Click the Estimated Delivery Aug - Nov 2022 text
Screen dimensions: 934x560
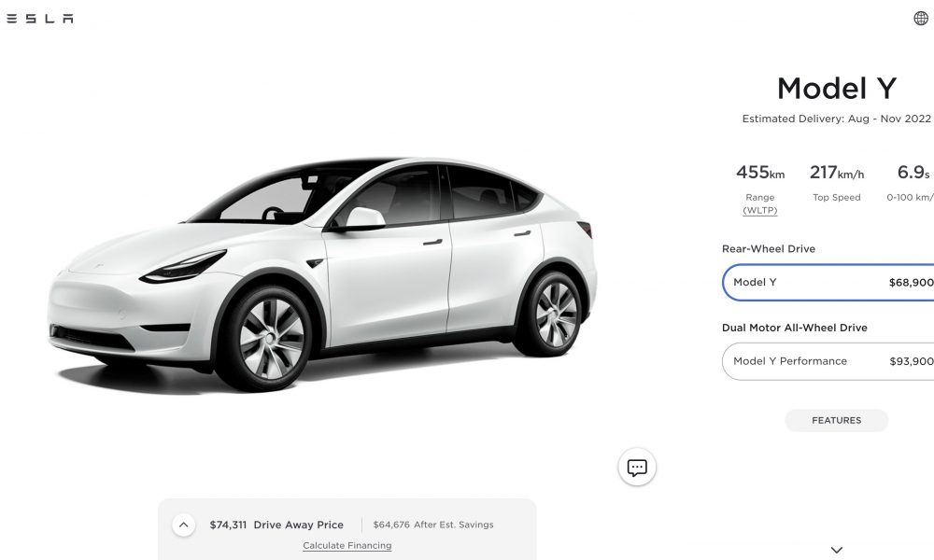pyautogui.click(x=836, y=119)
